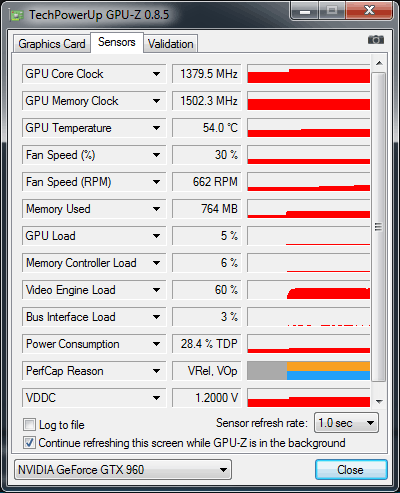Click scrollbar up arrow in the sensor list
400x493 pixels.
tap(379, 63)
